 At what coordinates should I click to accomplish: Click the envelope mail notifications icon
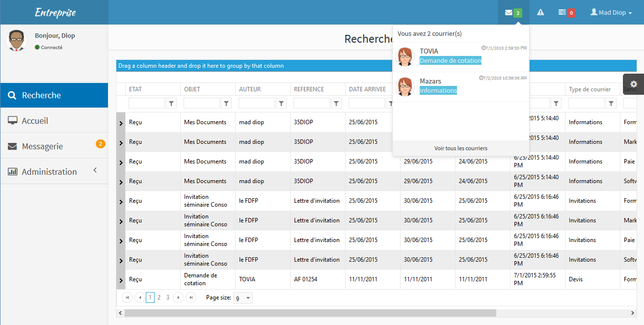click(509, 13)
